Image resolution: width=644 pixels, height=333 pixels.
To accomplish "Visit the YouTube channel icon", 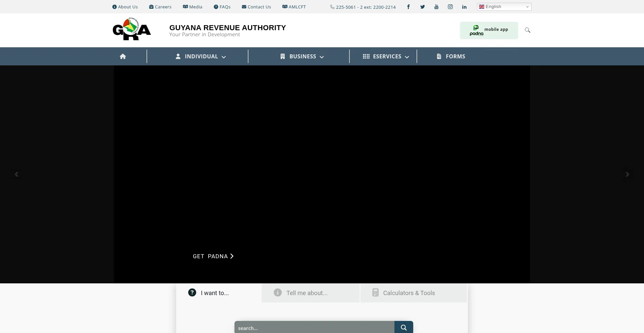I will [436, 7].
